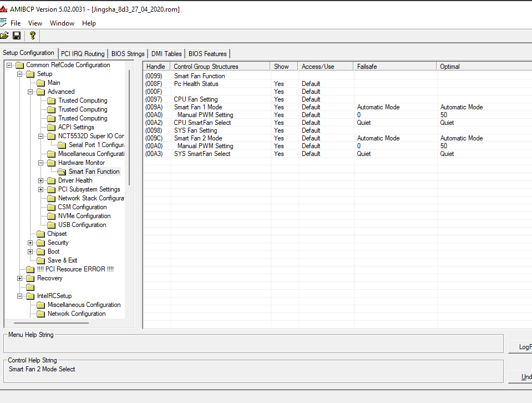
Task: Click the folder icon beside Save & Exit
Action: point(40,260)
